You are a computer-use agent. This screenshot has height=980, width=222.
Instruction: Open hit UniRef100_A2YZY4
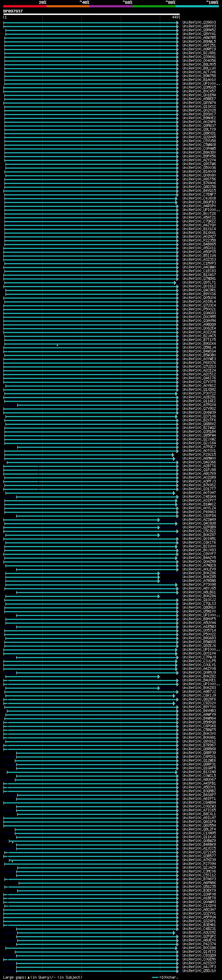pos(199,160)
